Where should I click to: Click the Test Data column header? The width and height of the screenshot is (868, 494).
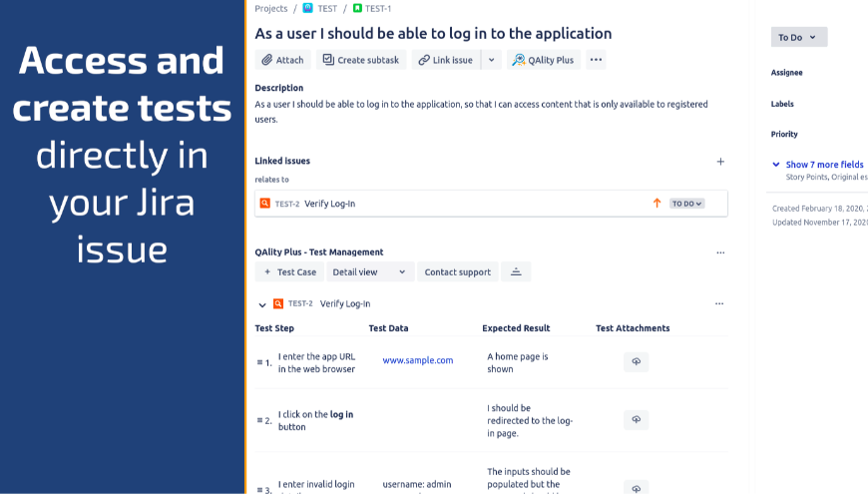coord(389,328)
